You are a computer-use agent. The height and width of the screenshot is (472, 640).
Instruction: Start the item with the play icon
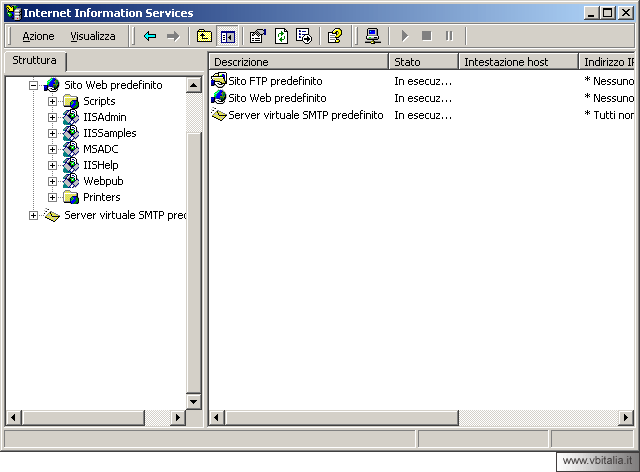pyautogui.click(x=404, y=36)
